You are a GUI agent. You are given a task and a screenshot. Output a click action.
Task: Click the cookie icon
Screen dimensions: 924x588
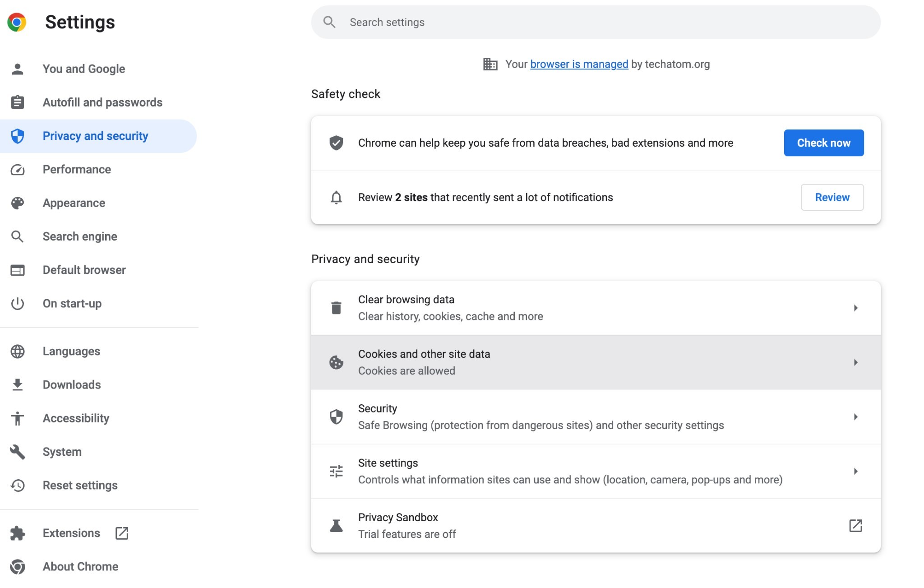[x=336, y=362]
